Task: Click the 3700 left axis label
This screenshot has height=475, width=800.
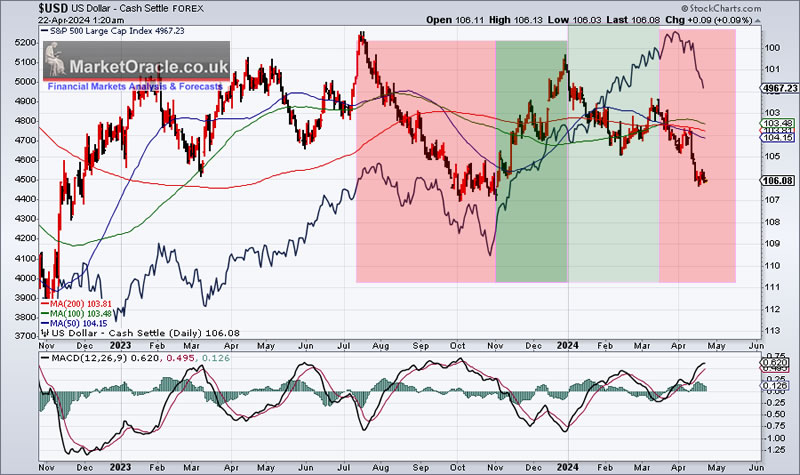Action: point(26,336)
